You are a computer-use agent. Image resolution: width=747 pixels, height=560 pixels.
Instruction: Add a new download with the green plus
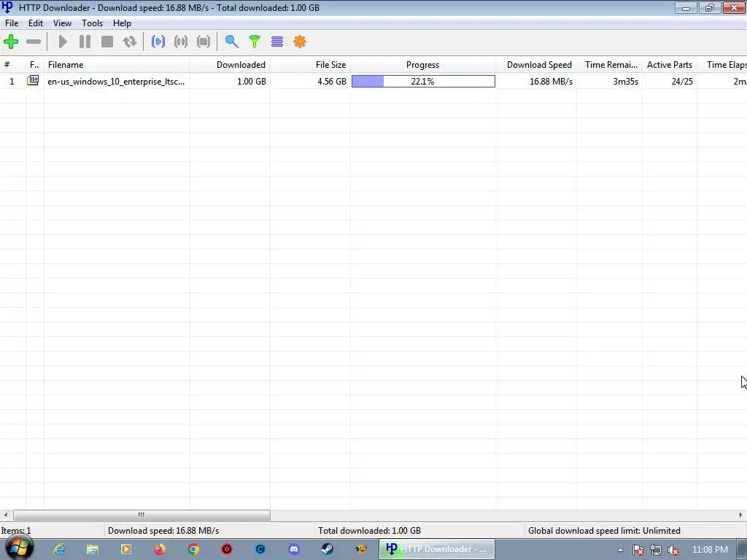click(11, 42)
